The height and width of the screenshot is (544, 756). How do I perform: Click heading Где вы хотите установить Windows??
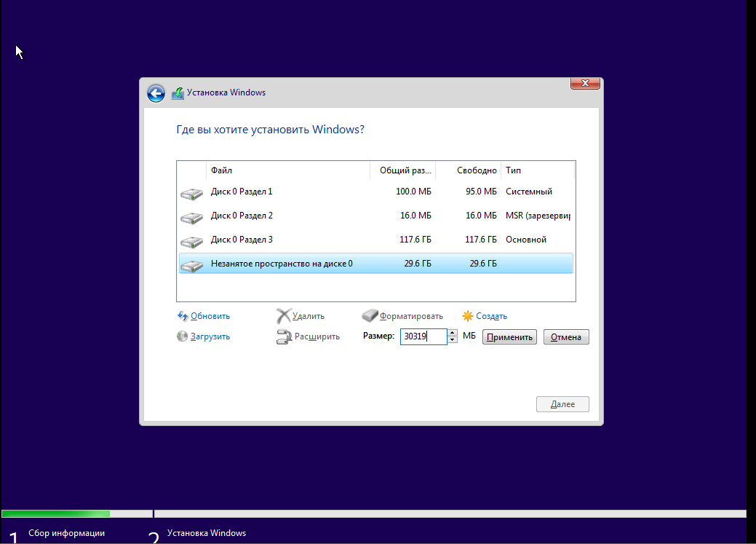[x=270, y=130]
